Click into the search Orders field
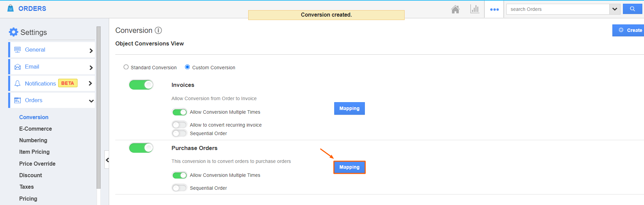The height and width of the screenshot is (205, 644). [558, 9]
